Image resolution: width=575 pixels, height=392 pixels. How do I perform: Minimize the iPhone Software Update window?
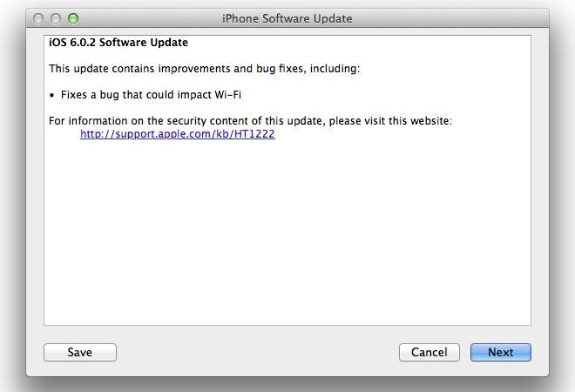click(57, 18)
